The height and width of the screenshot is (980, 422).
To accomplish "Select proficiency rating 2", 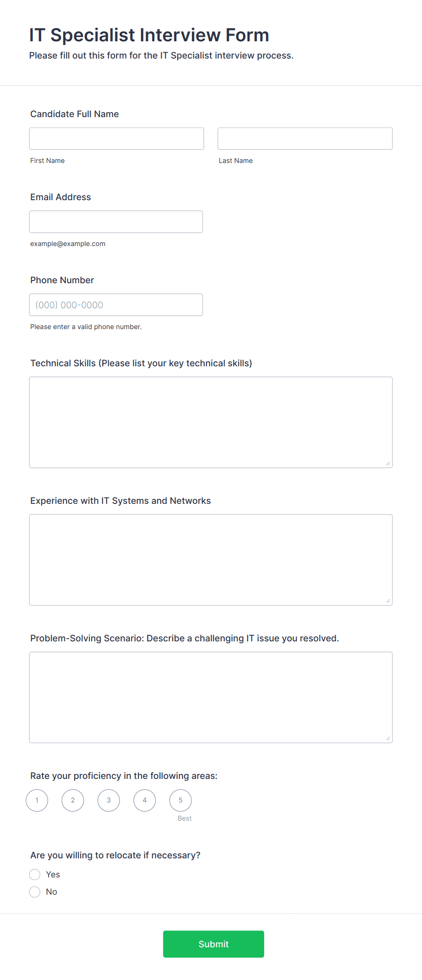I will (x=73, y=800).
